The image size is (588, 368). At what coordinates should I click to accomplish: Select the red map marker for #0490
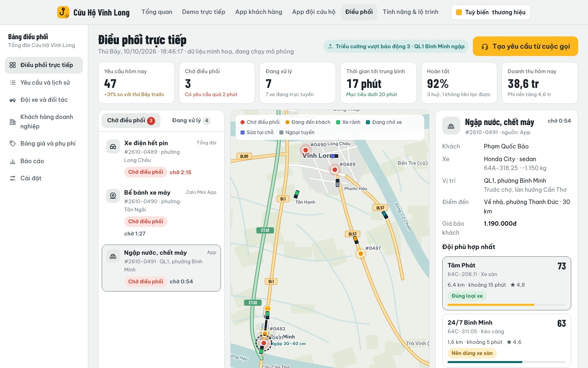pos(305,150)
